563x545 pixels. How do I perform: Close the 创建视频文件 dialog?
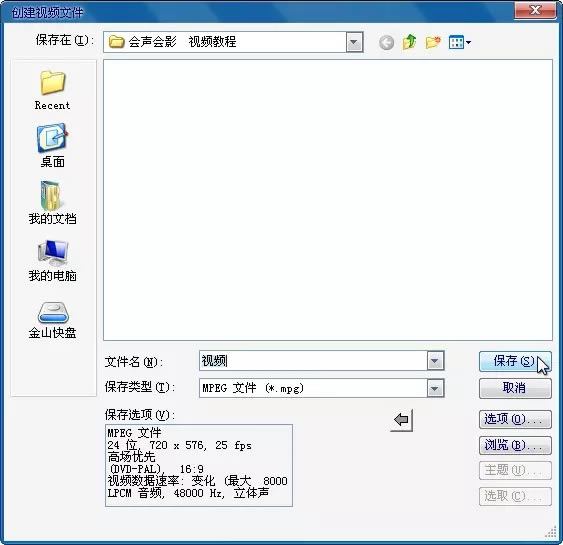535,10
